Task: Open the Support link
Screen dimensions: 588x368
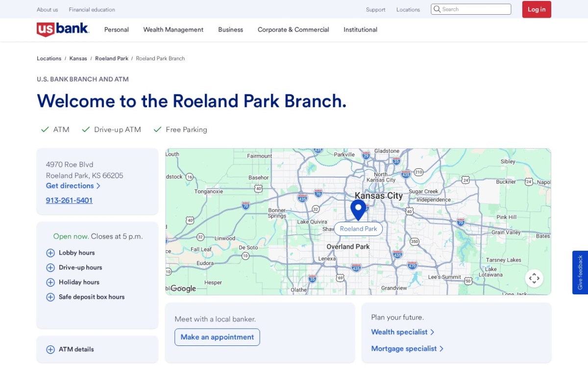Action: tap(376, 9)
